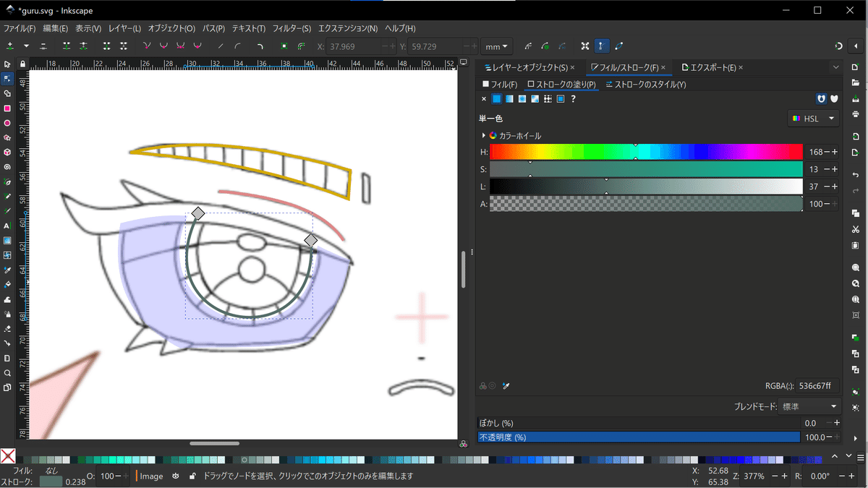Toggle fill rule nonzero heart icon
Screen dimensions: 868x488
pyautogui.click(x=834, y=99)
